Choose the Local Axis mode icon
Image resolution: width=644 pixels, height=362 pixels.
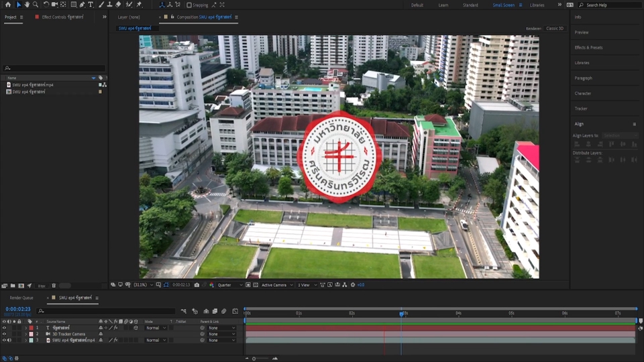coord(162,5)
